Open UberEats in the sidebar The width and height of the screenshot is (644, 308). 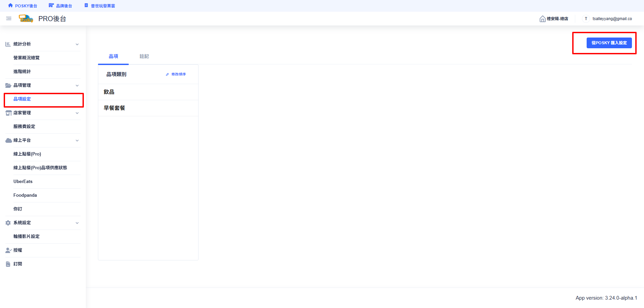tap(23, 182)
